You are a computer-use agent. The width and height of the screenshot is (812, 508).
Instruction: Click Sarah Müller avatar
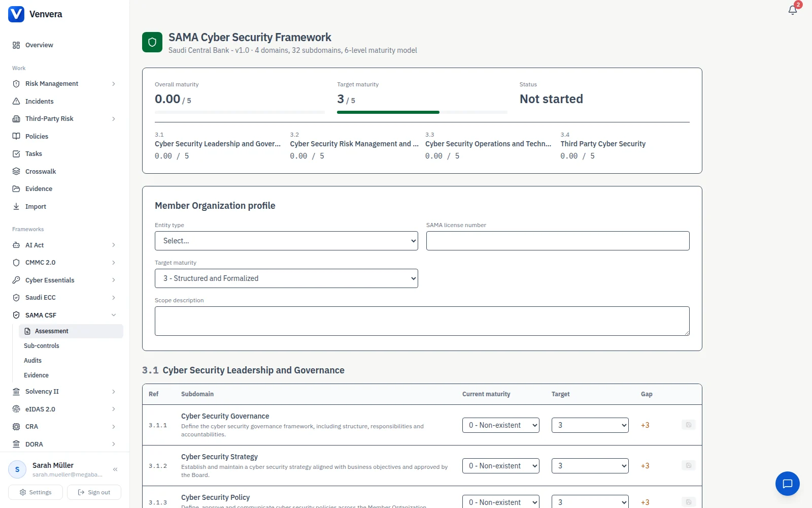[x=17, y=469]
